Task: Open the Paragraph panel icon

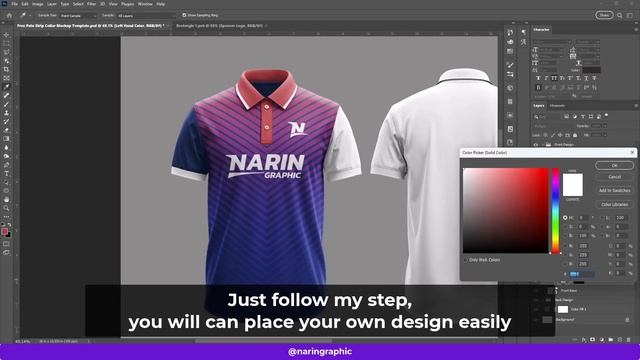Action: (x=524, y=32)
